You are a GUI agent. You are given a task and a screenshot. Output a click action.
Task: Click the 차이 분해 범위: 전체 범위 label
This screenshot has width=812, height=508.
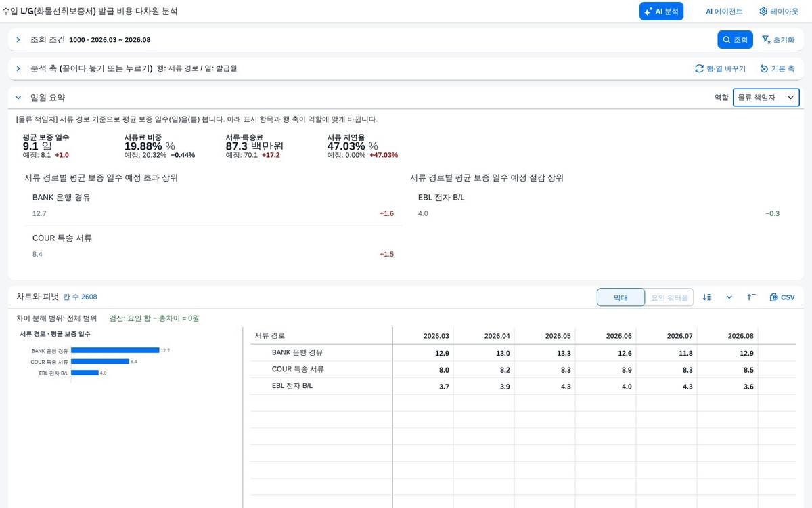tap(56, 318)
